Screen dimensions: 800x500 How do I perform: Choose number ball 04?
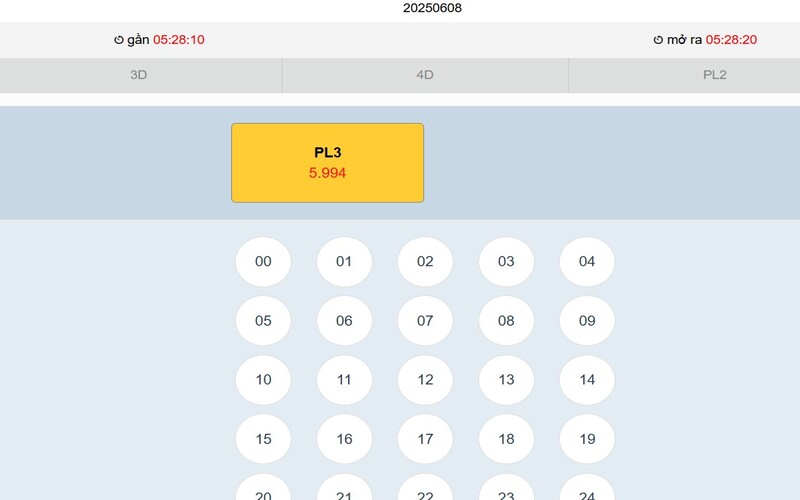(x=587, y=262)
